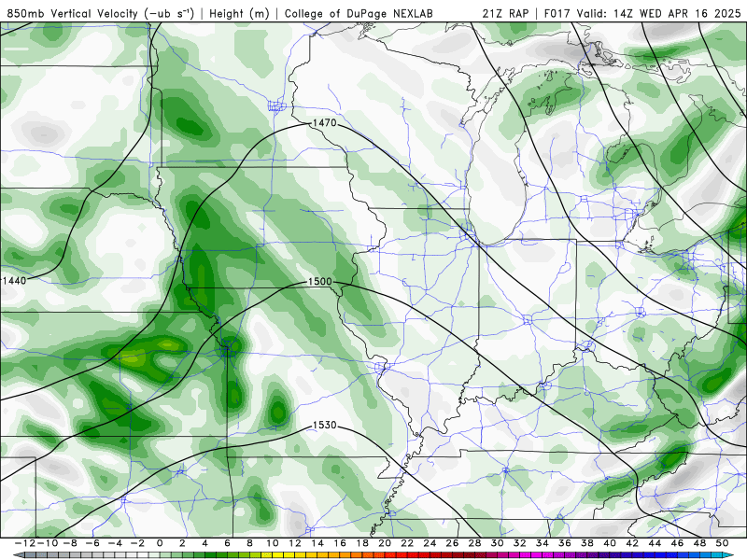Click the 42 color scale tick label
This screenshot has width=747, height=560.
(632, 543)
